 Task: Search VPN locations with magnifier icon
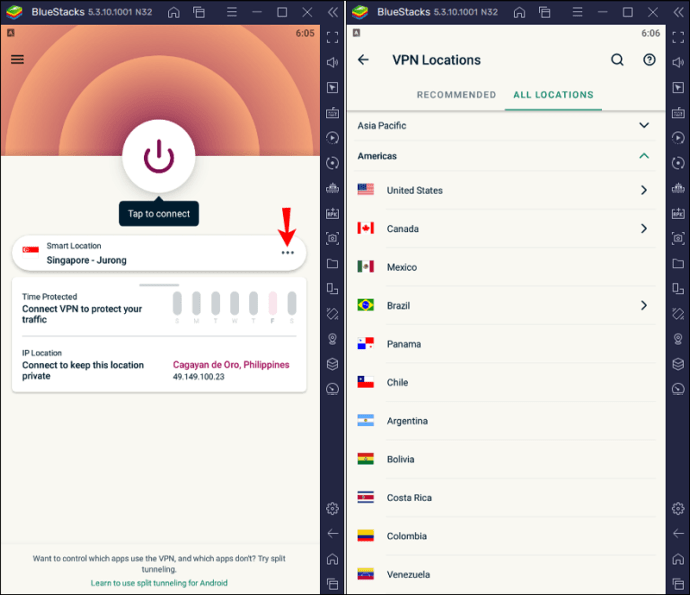point(617,60)
